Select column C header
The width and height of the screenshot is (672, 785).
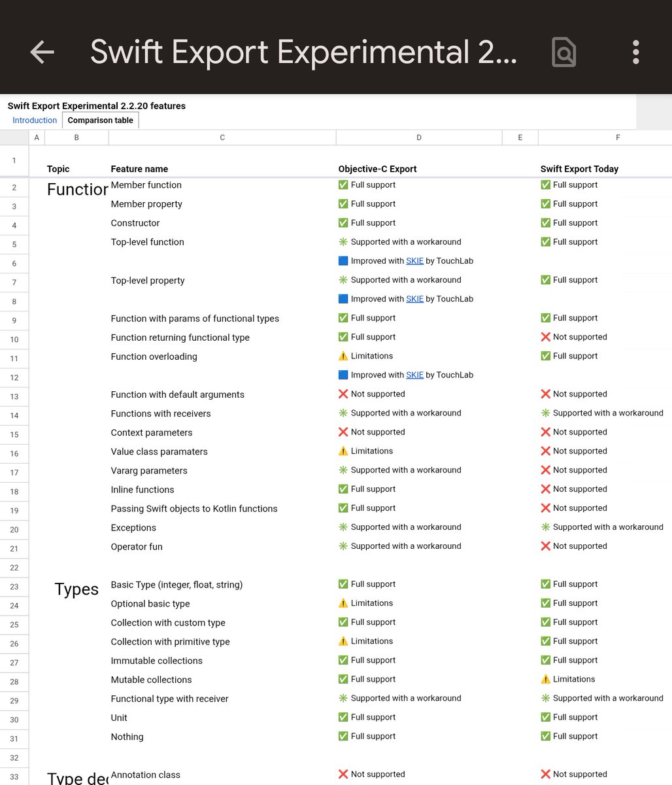(x=222, y=137)
